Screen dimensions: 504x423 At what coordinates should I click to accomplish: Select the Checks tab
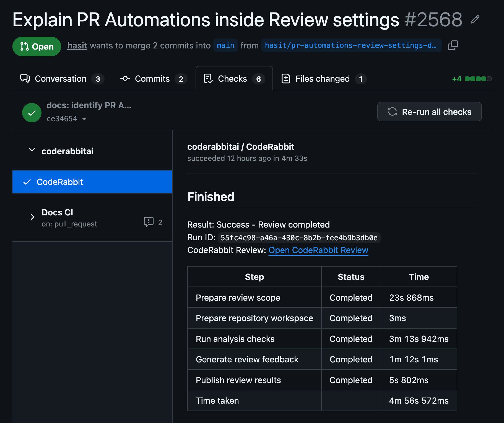tap(234, 79)
